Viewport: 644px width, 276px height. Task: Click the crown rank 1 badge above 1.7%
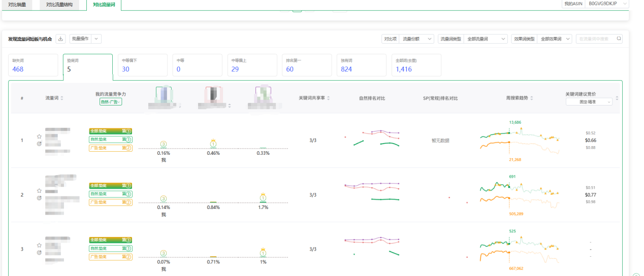263,197
